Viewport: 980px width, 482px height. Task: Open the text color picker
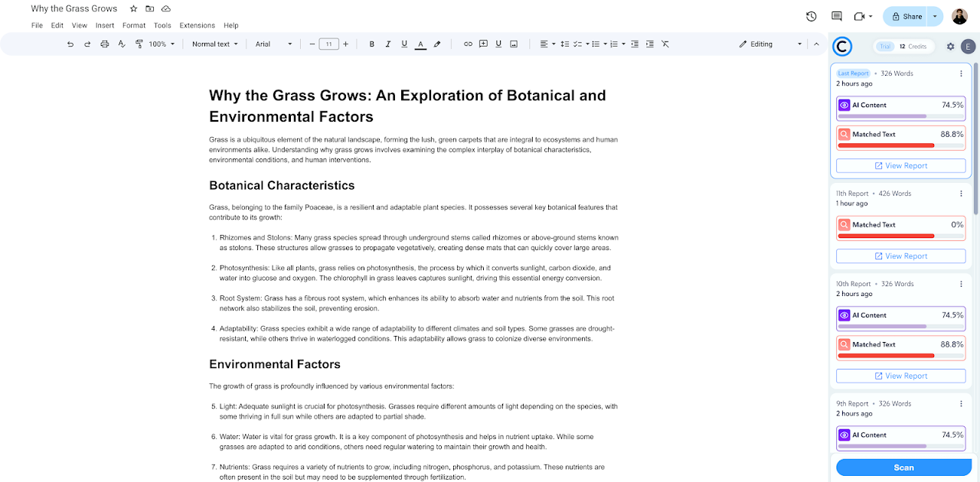420,44
